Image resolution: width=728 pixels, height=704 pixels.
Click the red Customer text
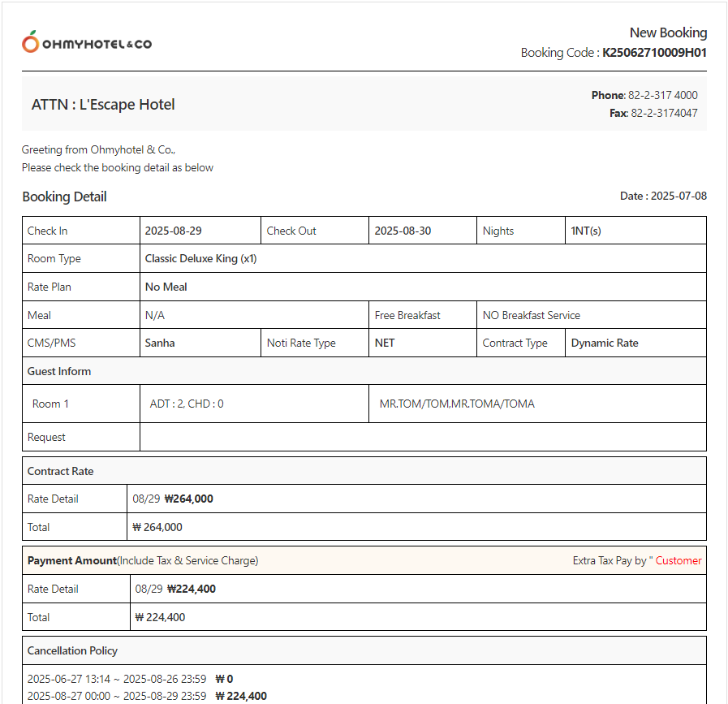coord(678,560)
